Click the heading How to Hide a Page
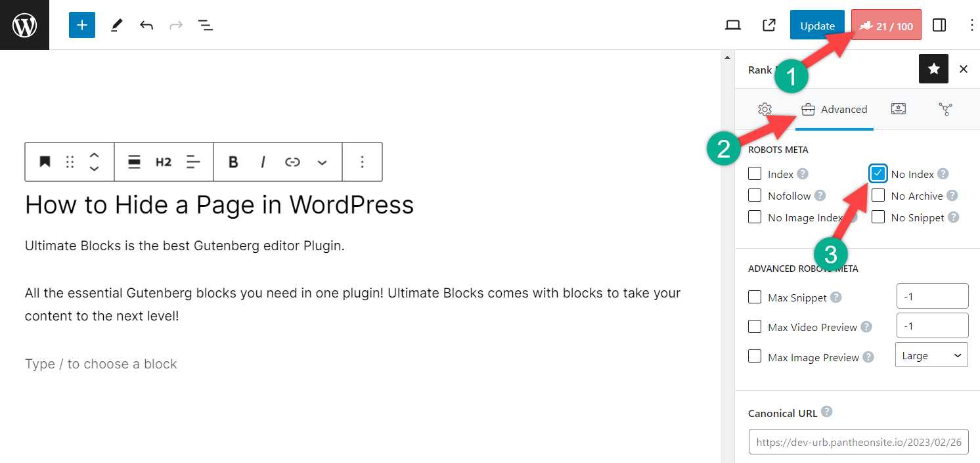 (219, 205)
